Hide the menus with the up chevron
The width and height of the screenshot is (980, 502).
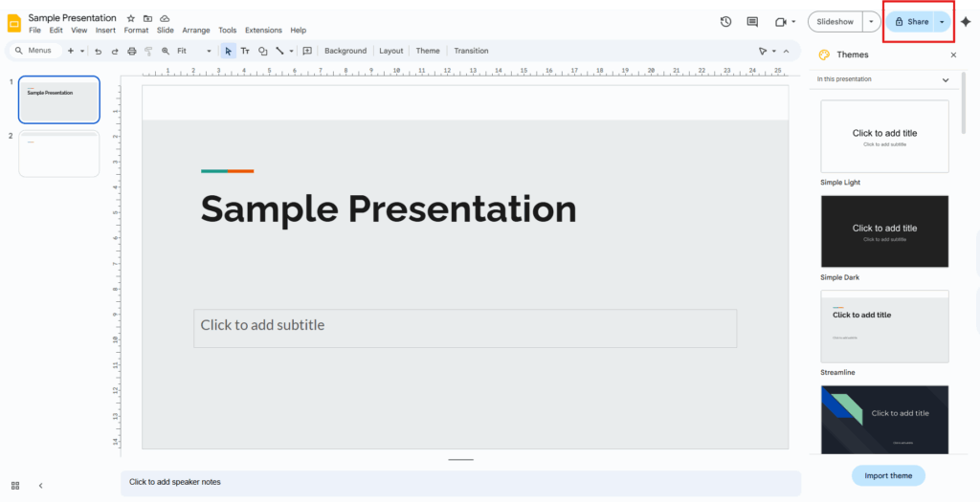787,51
